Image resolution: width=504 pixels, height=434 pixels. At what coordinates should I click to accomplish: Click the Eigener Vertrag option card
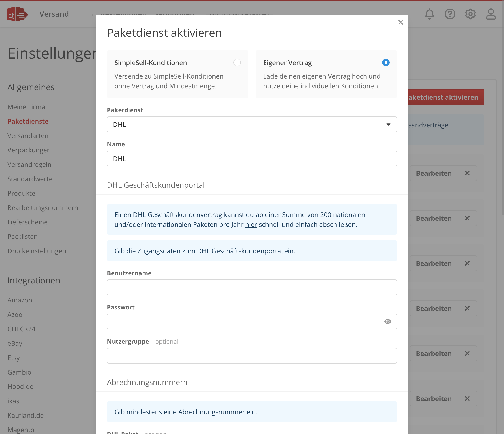326,74
